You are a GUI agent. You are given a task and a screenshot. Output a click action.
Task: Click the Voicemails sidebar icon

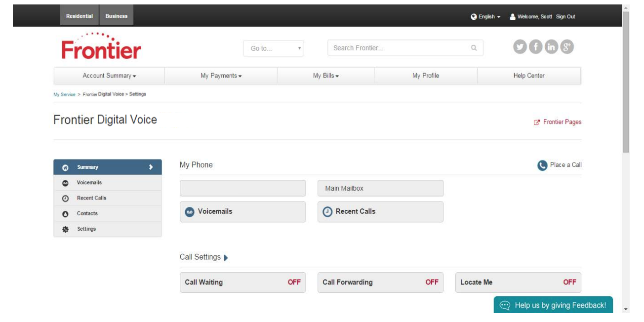[65, 183]
